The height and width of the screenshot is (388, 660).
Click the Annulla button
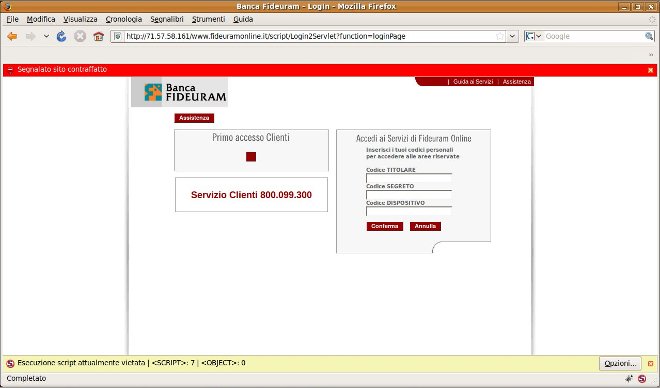pos(425,226)
